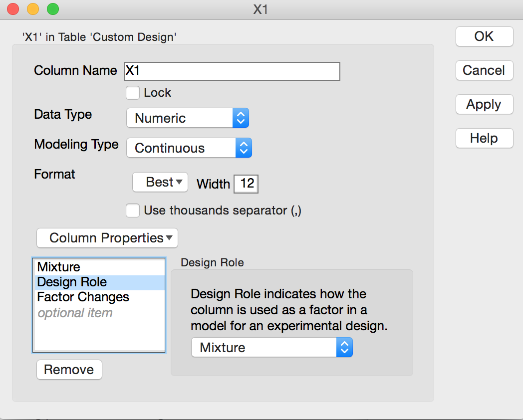Click the blue stepper arrows beside Numeric

(241, 118)
